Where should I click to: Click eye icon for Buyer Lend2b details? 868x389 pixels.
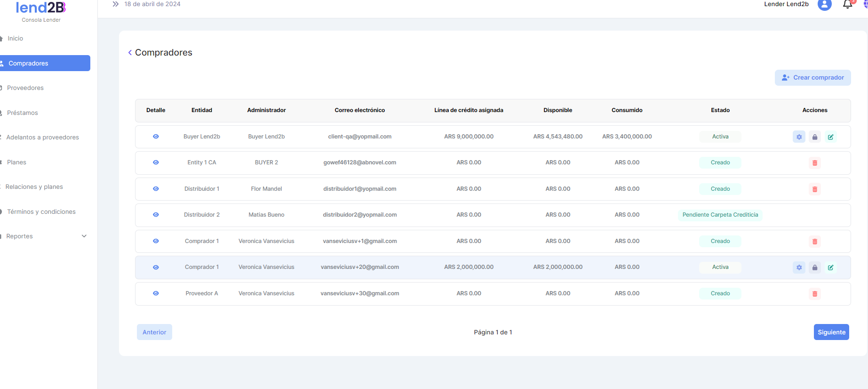156,137
